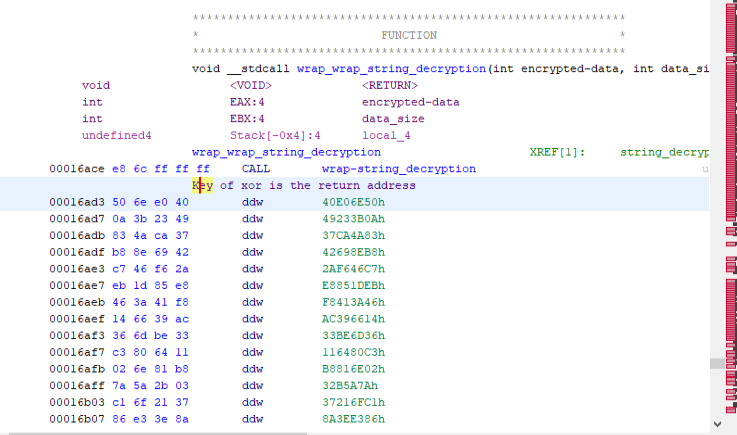Click the bytes e8 6c ff ff ff
Screen dimensions: 737x435
point(161,169)
